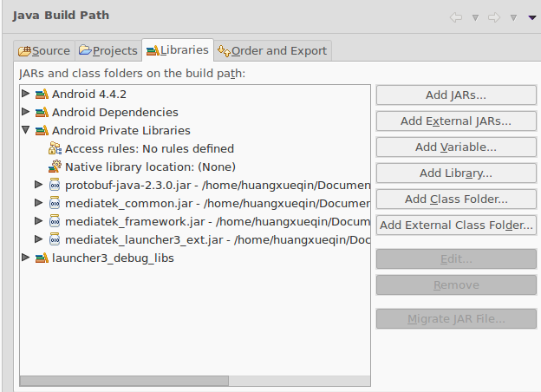Select Access rules: No rules defined
Image resolution: width=541 pixels, height=392 pixels.
(149, 148)
